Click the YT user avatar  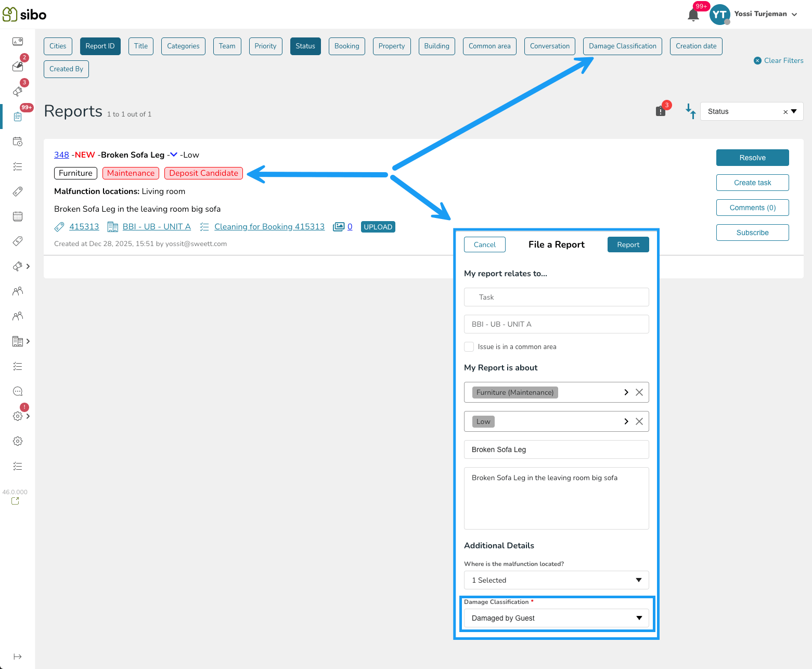[x=720, y=15]
